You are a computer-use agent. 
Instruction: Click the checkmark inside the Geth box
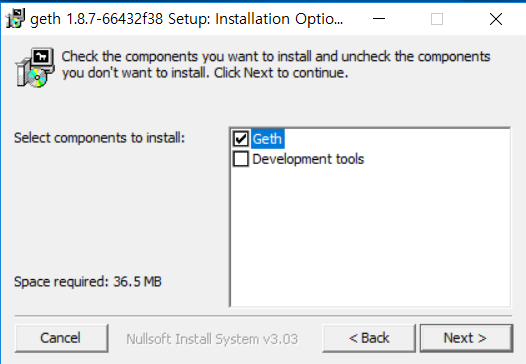(x=241, y=139)
